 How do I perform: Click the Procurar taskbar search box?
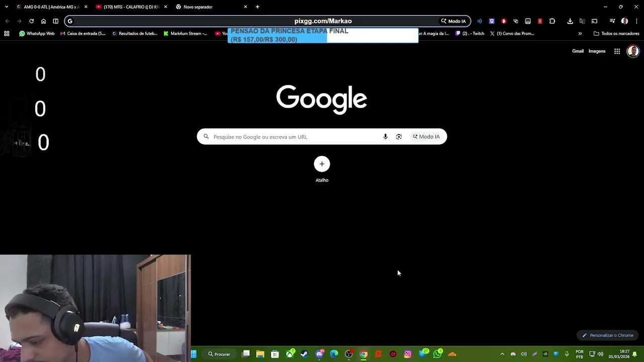(x=219, y=354)
